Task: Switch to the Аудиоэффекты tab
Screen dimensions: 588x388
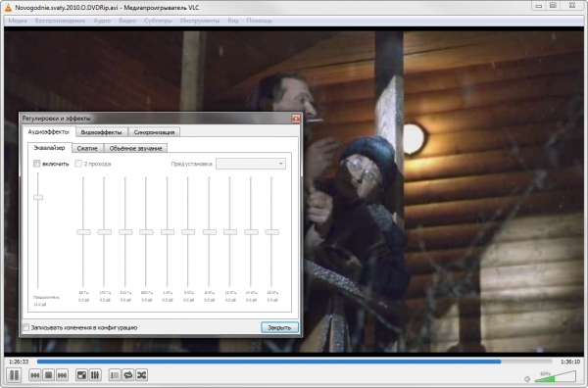Action: point(49,132)
